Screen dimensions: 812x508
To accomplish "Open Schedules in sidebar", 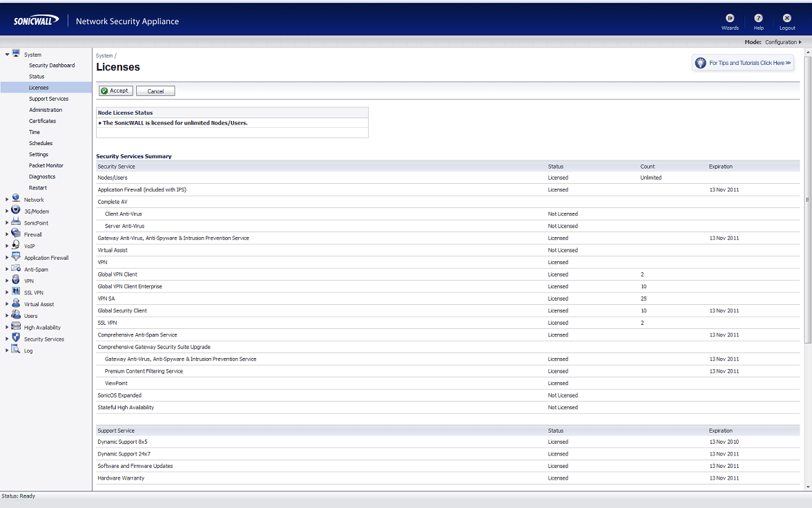I will (x=40, y=144).
